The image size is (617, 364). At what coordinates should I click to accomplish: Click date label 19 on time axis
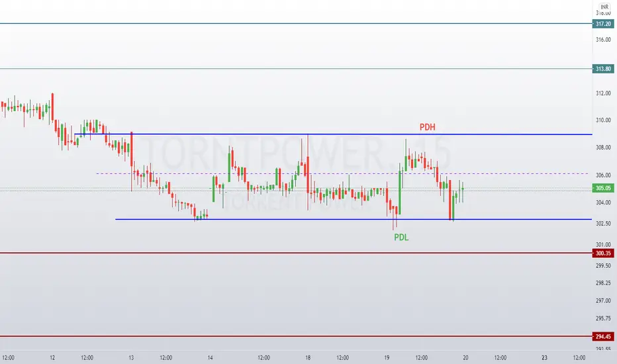(387, 357)
